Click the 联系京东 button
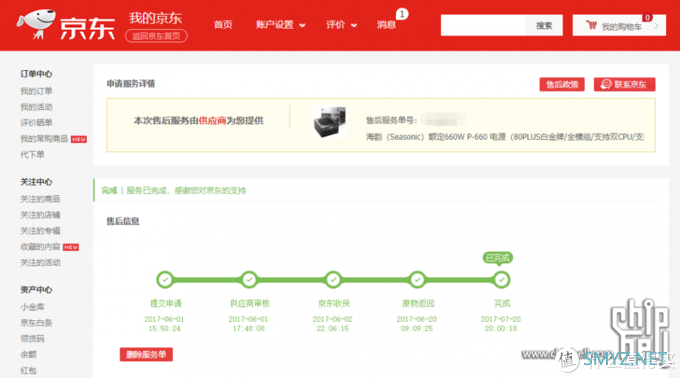 click(624, 85)
